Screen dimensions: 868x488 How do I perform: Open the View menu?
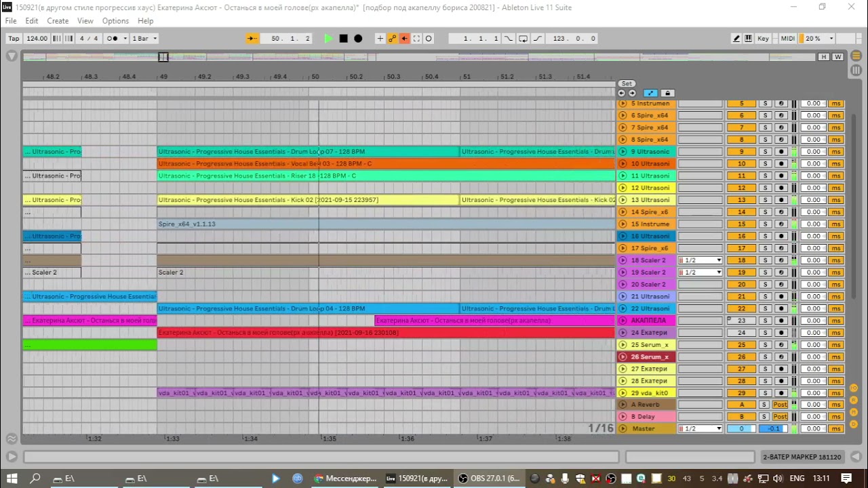(x=85, y=21)
